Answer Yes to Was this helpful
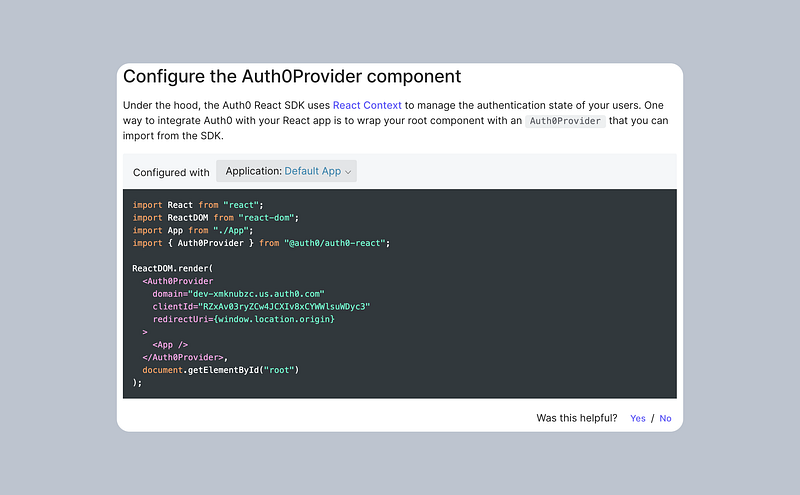The height and width of the screenshot is (495, 800). 638,418
